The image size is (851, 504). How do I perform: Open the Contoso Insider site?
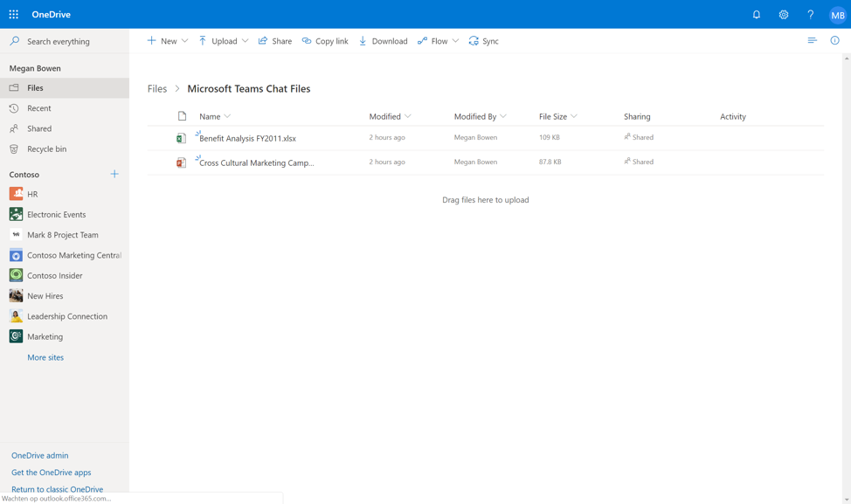tap(55, 276)
